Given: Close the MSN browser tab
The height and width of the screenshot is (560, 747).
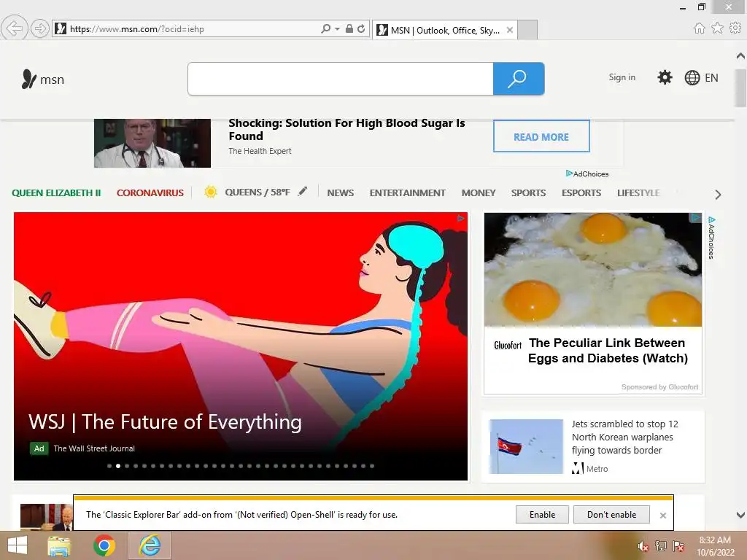Looking at the screenshot, I should (x=510, y=30).
